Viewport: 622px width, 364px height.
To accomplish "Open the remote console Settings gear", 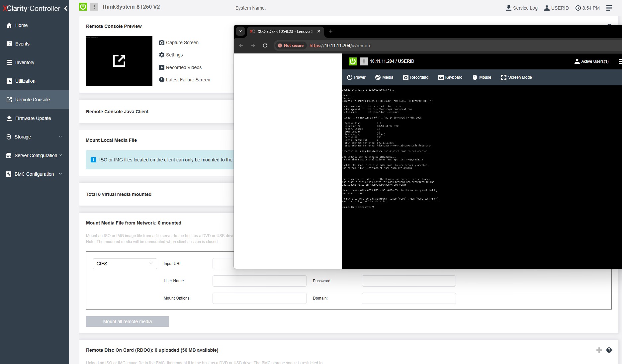I will click(x=162, y=55).
